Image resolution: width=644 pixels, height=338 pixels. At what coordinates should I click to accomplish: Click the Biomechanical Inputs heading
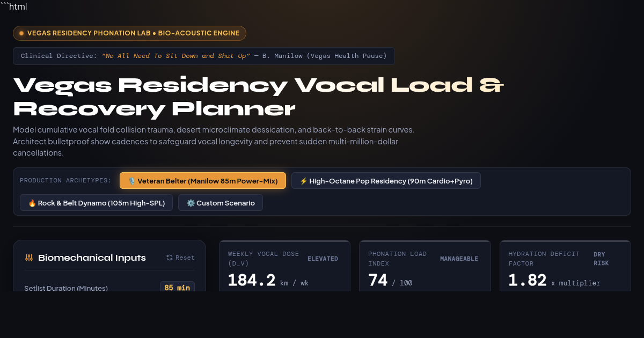[92, 258]
